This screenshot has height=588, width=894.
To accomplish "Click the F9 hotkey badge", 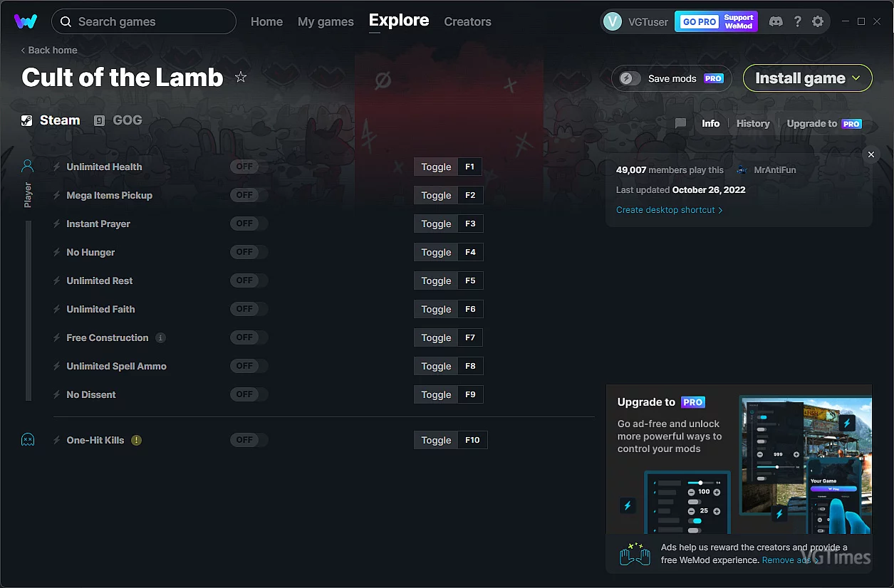I will click(x=470, y=394).
